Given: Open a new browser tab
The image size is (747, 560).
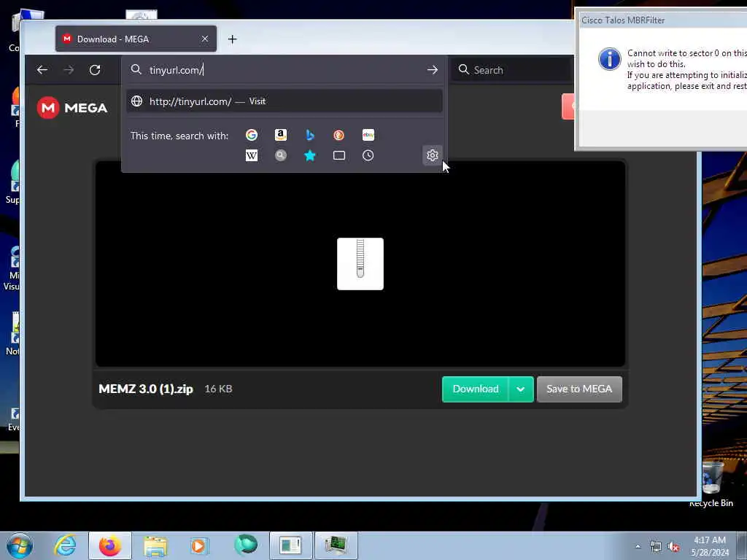Looking at the screenshot, I should click(x=232, y=39).
